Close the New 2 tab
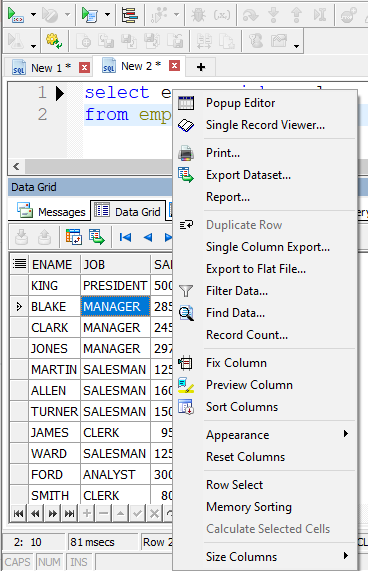 coord(174,66)
